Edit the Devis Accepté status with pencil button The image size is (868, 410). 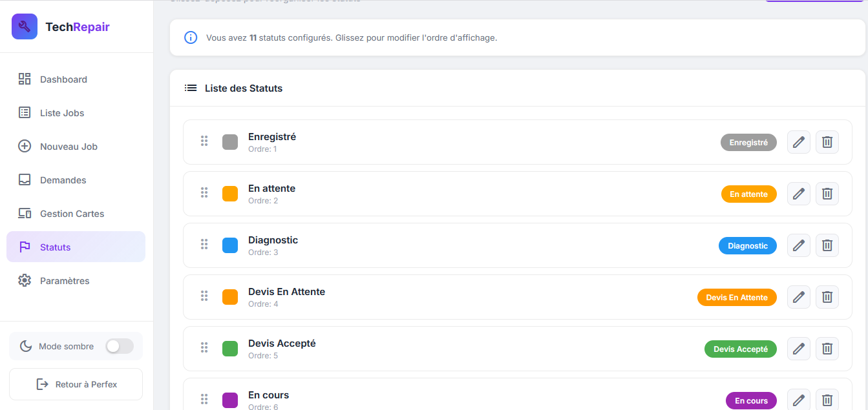point(798,349)
